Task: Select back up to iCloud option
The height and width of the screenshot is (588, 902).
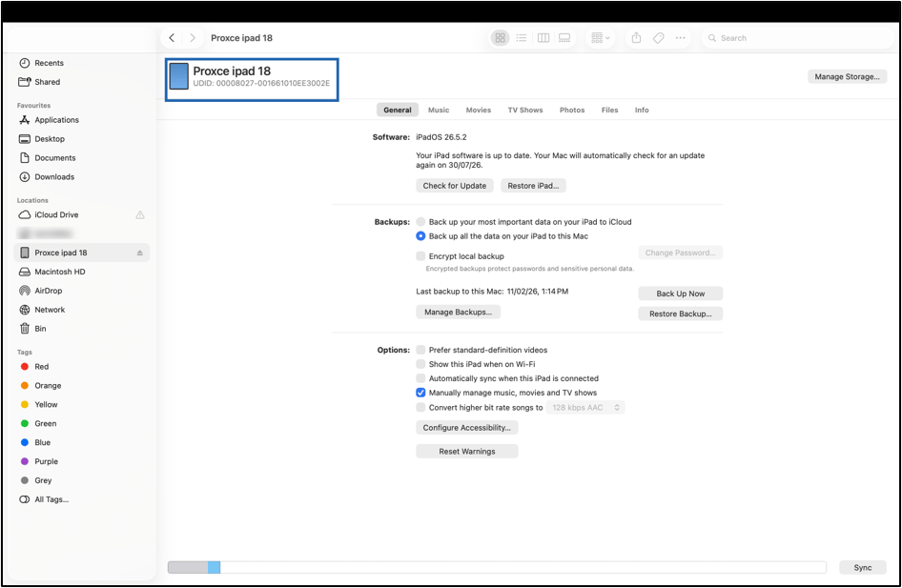Action: (420, 222)
